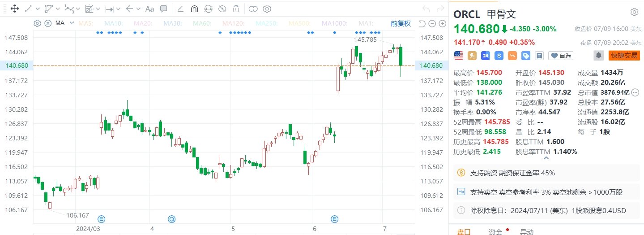Click the earnings E marker near 2024/03
Image resolution: width=644 pixels, height=235 pixels.
click(102, 219)
